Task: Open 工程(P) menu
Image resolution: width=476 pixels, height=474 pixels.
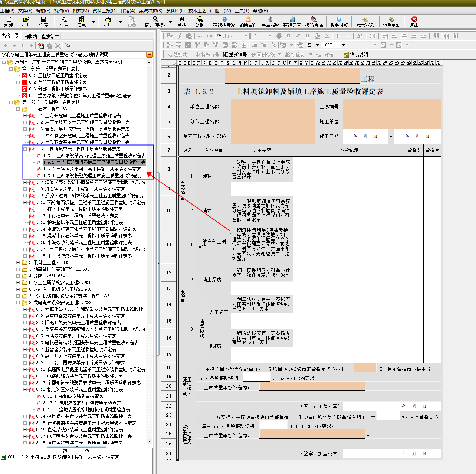Action: [x=7, y=11]
